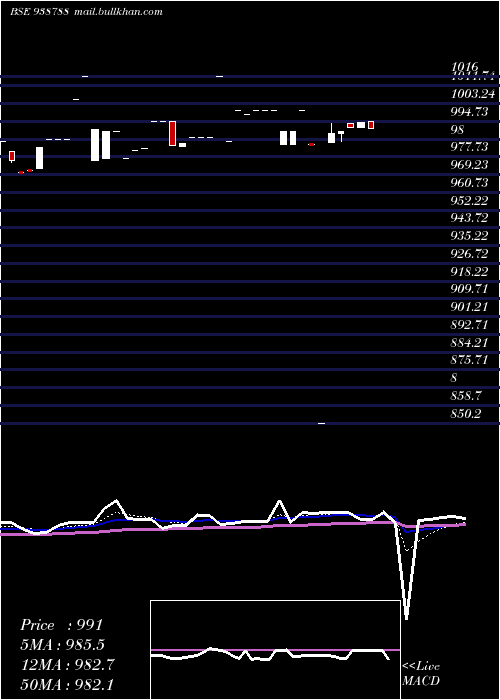
Task: Click the 5MA : 985.5 value
Action: coord(63,645)
